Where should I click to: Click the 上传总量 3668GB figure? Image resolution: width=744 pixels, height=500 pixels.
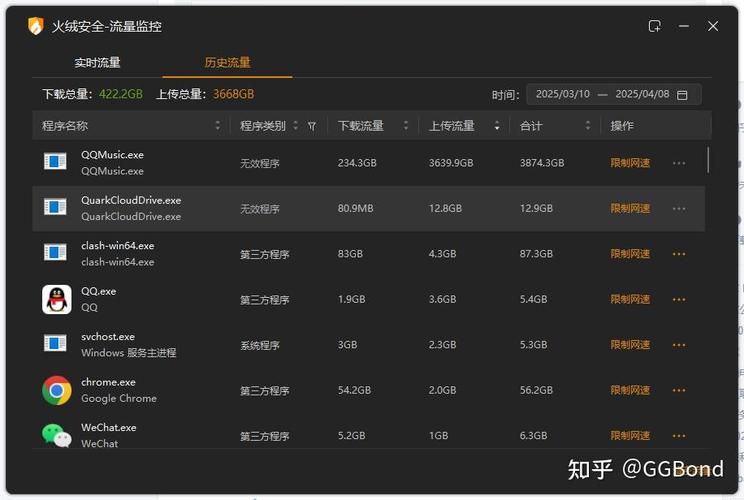point(233,94)
